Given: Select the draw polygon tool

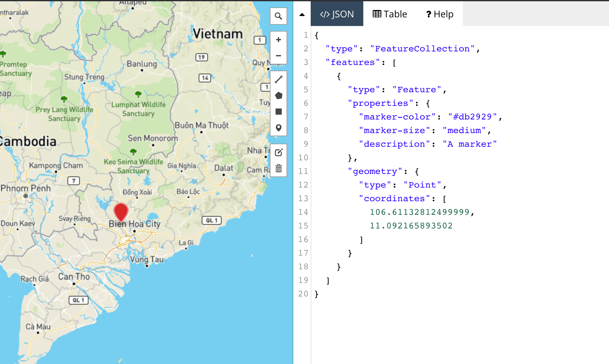Looking at the screenshot, I should (278, 95).
